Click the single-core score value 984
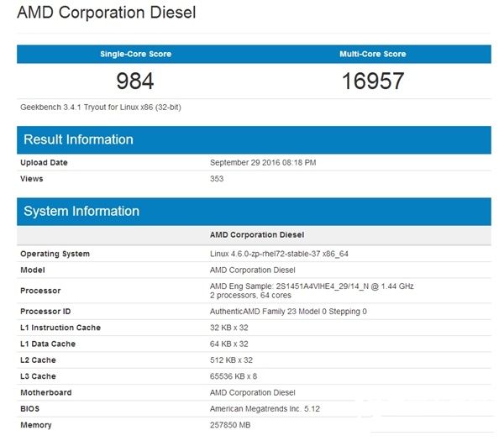Viewport: 504px width, 441px height. (x=135, y=81)
